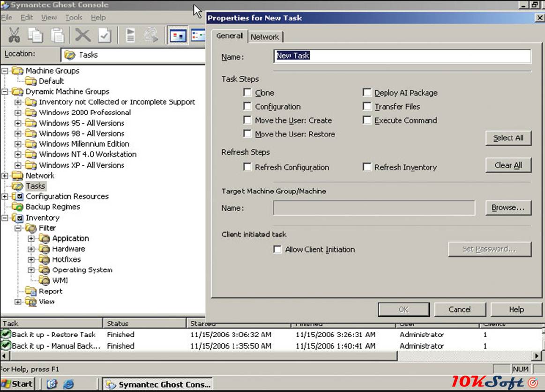Check the Configuration task step
The width and height of the screenshot is (545, 392).
[x=247, y=106]
